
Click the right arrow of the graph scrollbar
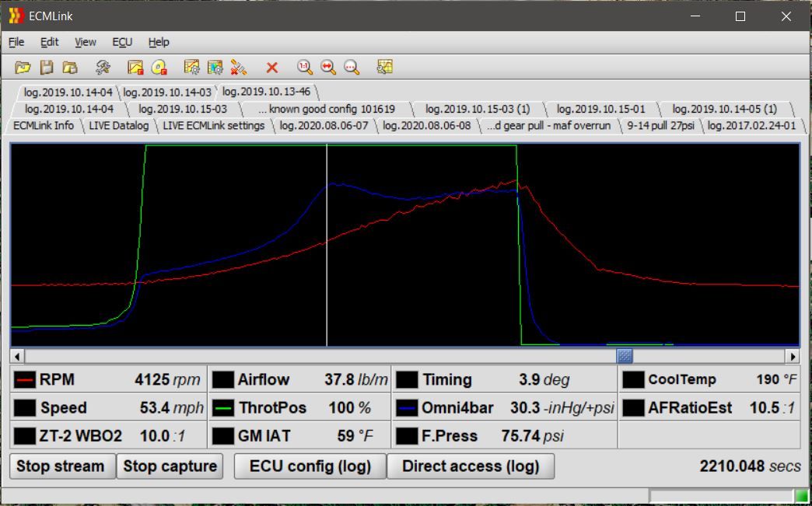(x=793, y=356)
